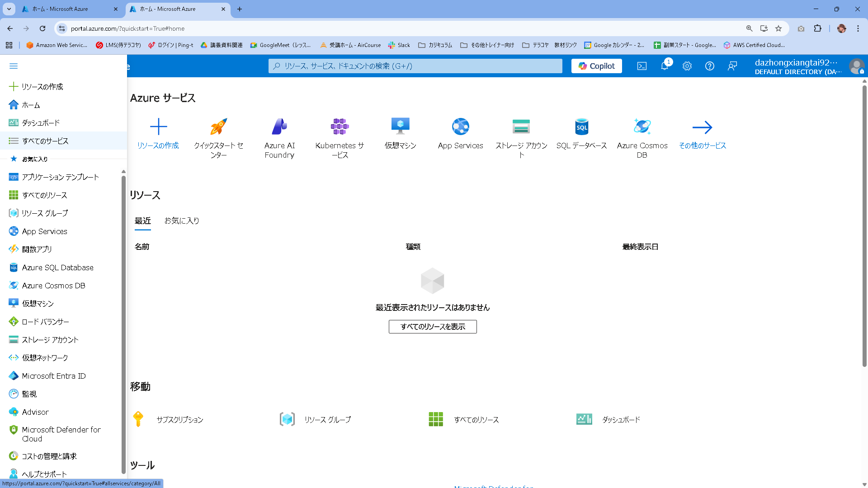The width and height of the screenshot is (868, 488).
Task: Open the notifications bell
Action: (x=664, y=66)
